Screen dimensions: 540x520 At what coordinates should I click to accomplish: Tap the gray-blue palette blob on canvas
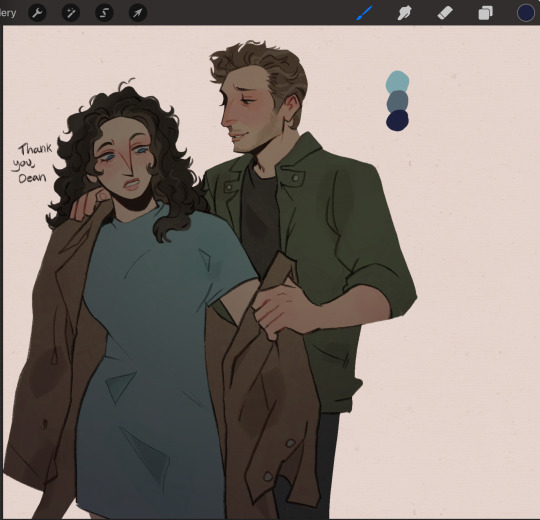tap(397, 101)
